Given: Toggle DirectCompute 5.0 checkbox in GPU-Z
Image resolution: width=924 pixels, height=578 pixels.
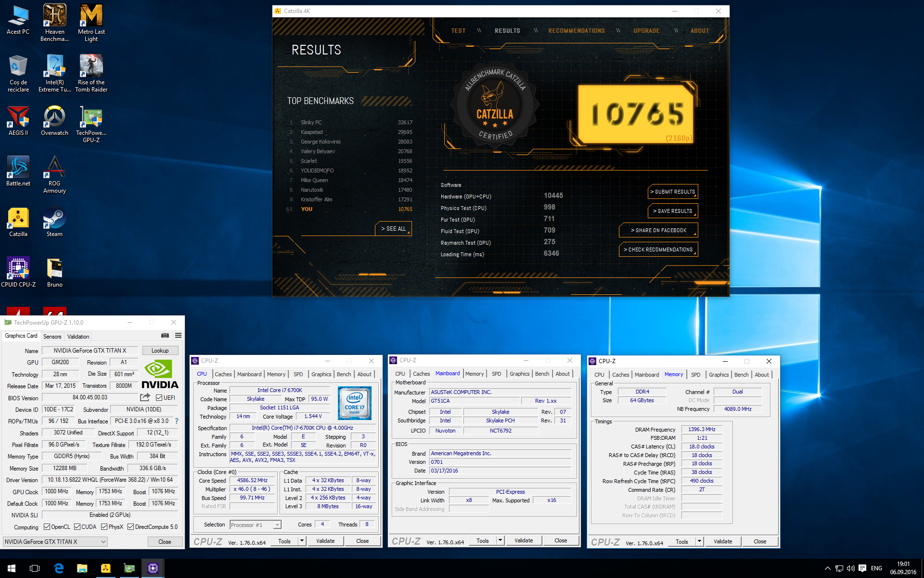Looking at the screenshot, I should [x=130, y=527].
